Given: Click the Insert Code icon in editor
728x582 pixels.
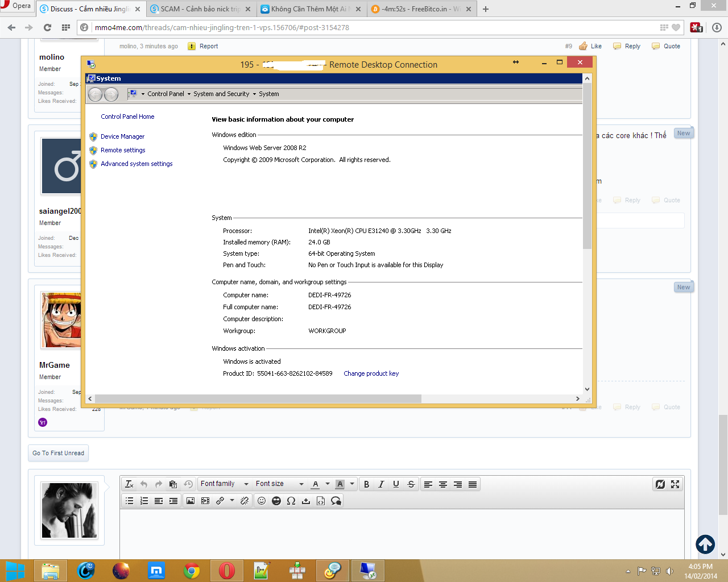Looking at the screenshot, I should [321, 501].
